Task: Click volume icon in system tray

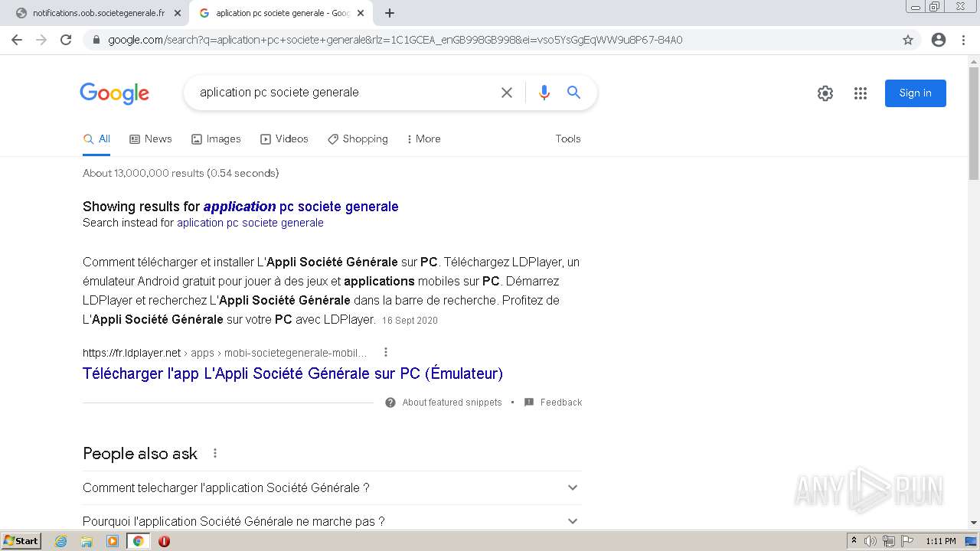Action: point(871,541)
